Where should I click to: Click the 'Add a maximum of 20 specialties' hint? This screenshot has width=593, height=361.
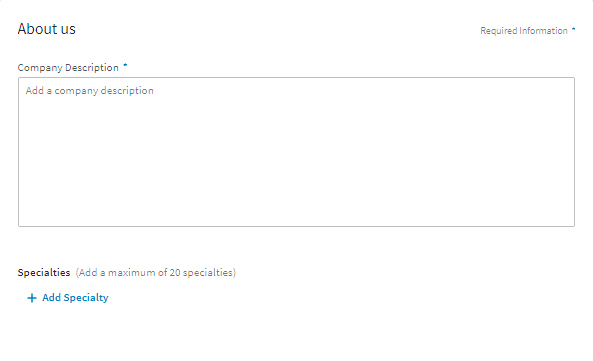(x=156, y=273)
